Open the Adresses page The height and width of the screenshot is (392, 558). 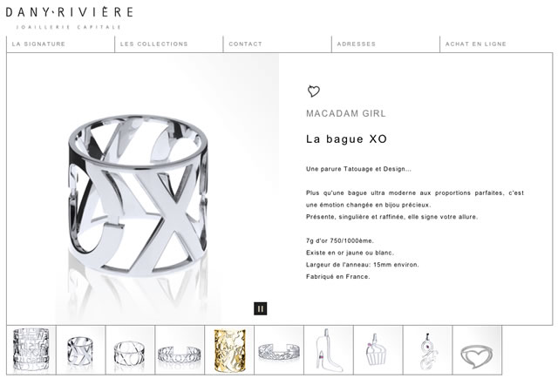tap(357, 44)
